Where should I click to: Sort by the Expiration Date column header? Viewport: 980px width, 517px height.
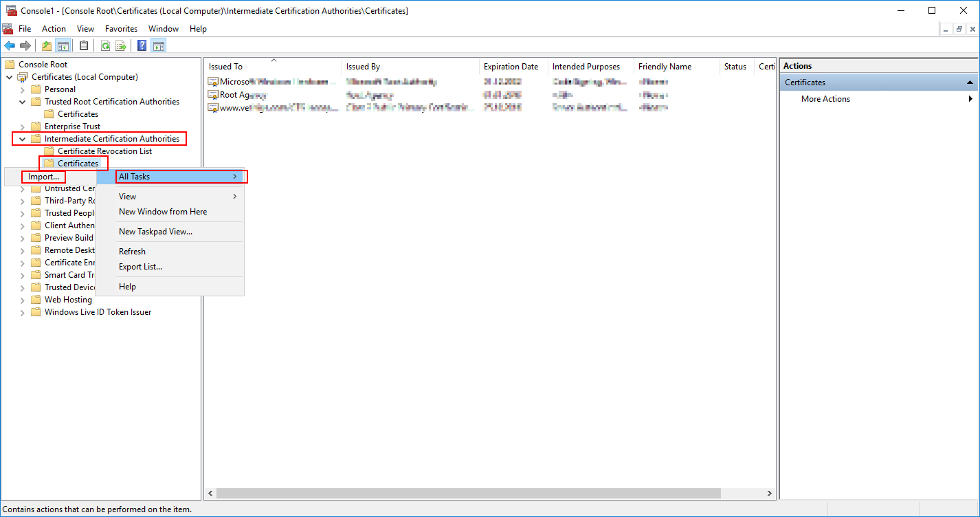[511, 66]
